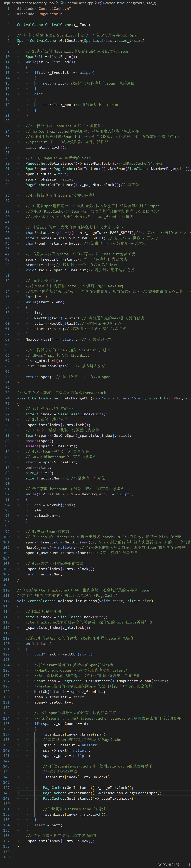Open the ReleaseListToSpans breadcrumb symbol
Viewport: 191px width, 868px height.
click(129, 3)
